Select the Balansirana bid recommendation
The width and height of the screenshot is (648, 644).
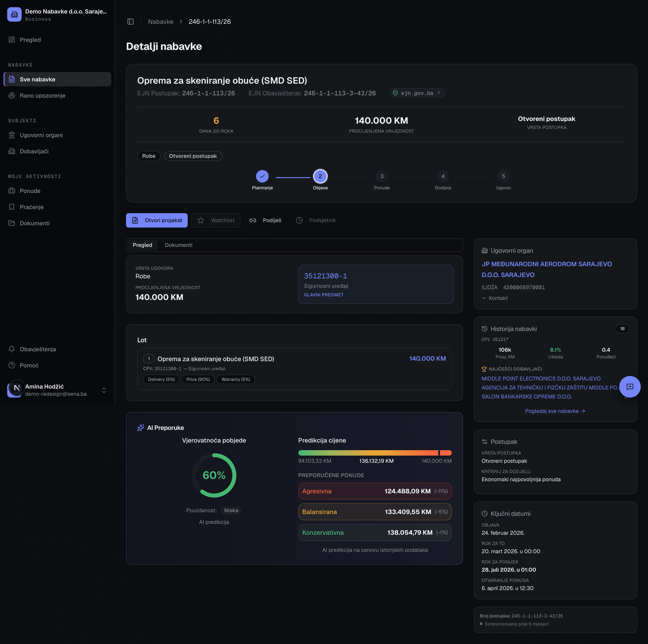(x=375, y=512)
